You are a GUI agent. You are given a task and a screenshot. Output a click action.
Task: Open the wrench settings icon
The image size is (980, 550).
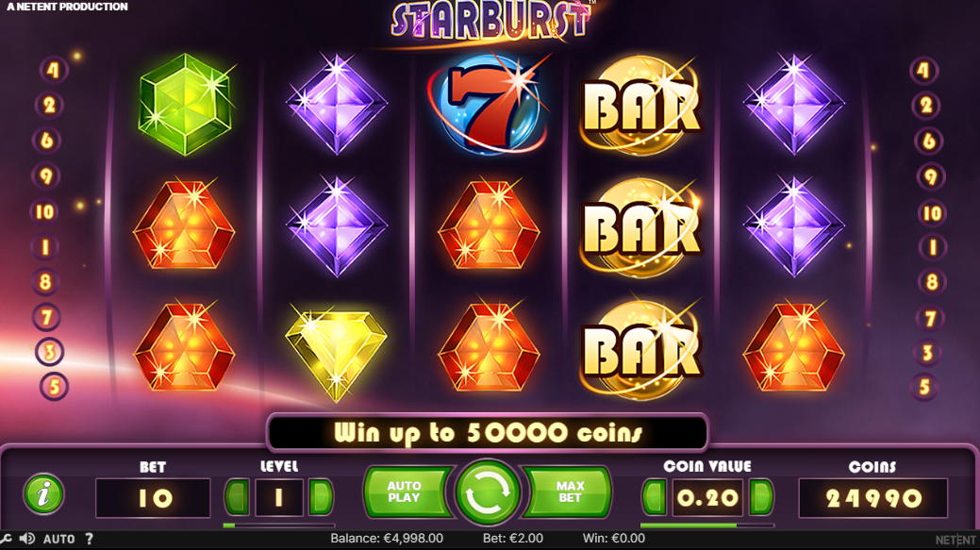[7, 539]
